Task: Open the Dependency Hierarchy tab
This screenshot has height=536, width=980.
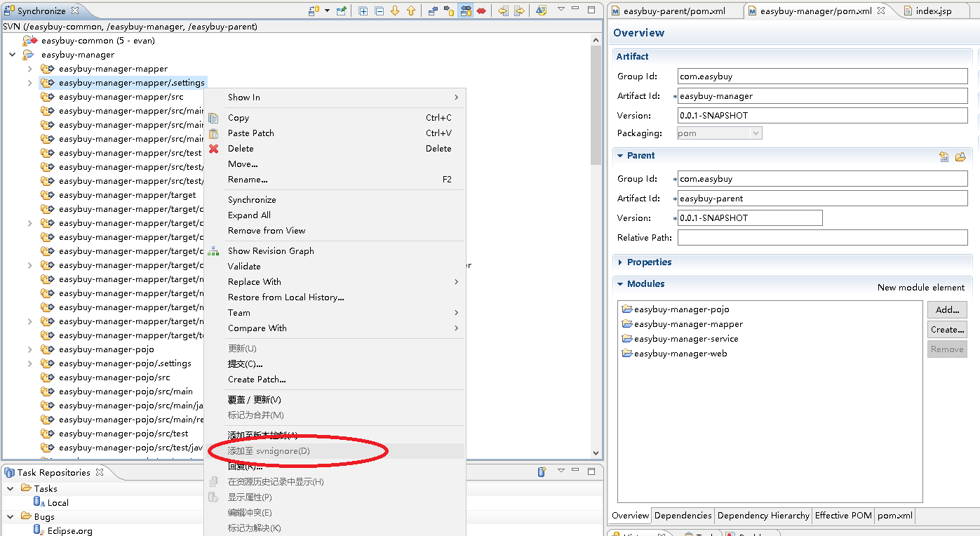Action: 763,516
